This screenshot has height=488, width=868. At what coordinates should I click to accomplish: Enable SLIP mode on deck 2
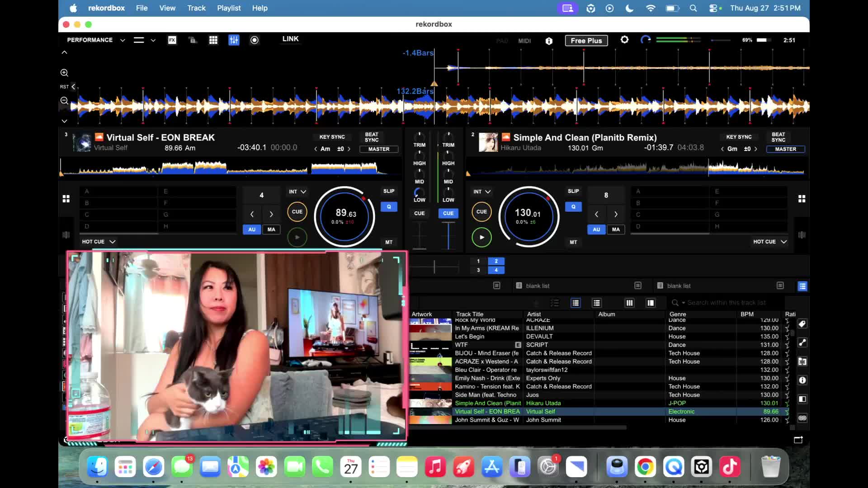click(573, 191)
